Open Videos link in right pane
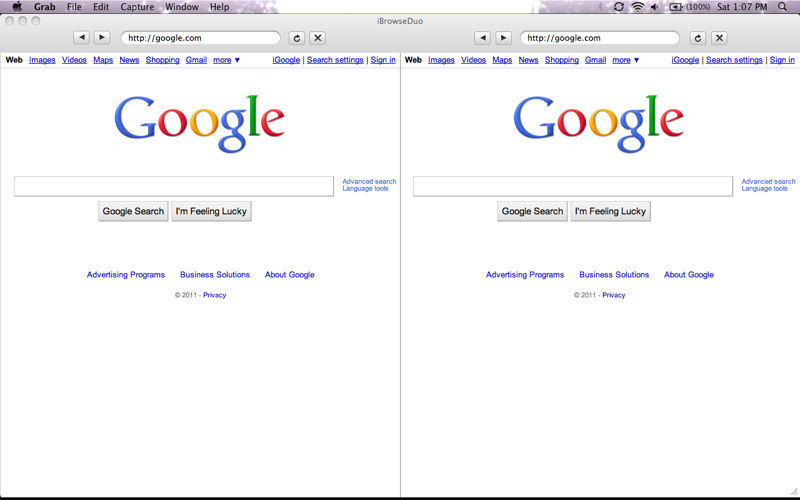800x500 pixels. coord(473,60)
